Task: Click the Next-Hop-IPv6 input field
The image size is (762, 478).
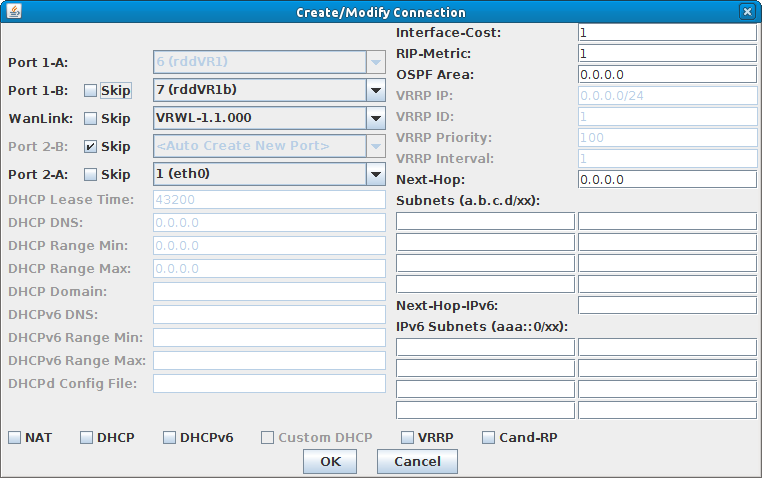Action: [x=667, y=305]
